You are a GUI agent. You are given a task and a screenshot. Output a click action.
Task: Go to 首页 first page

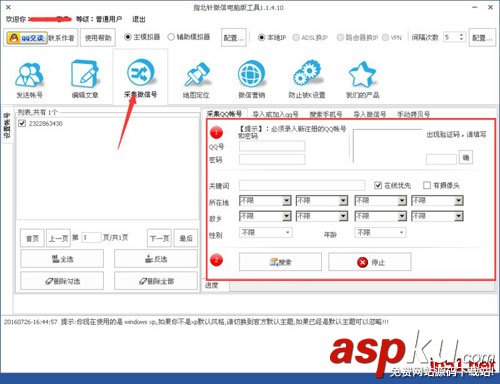coord(32,238)
